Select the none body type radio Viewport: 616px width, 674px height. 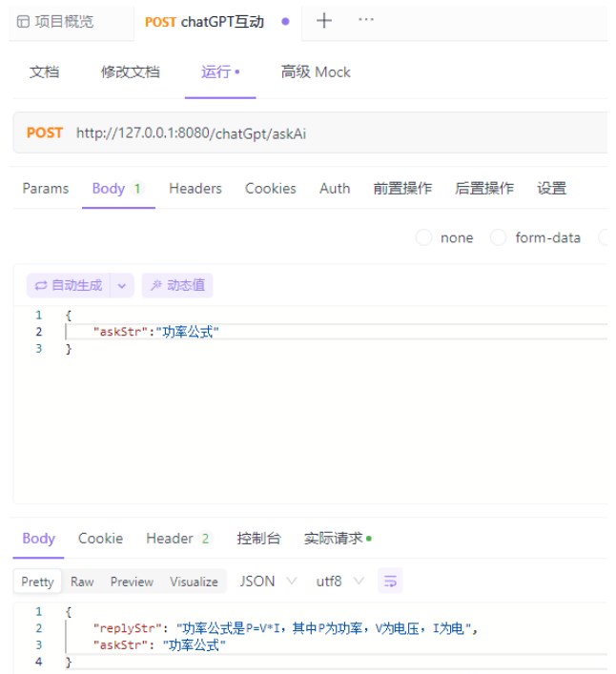point(423,237)
